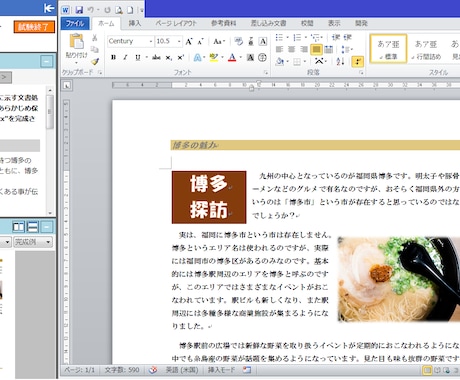460x380 pixels.
Task: Expand the Font dialog launcher
Action: (266, 72)
